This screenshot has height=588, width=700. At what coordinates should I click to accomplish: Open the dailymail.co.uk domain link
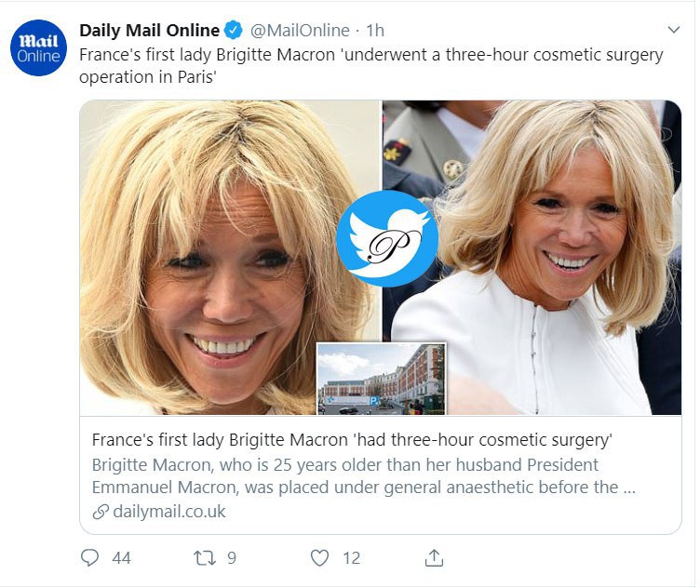click(x=168, y=512)
